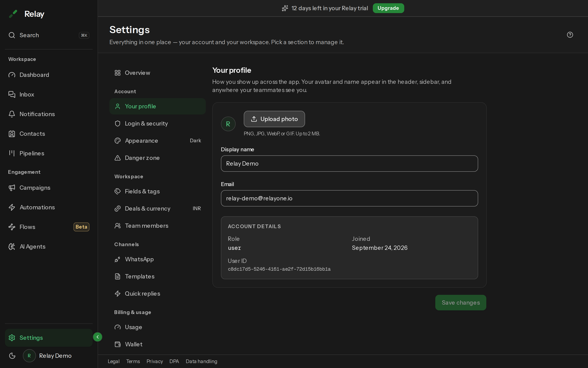The image size is (588, 368).
Task: Toggle dark mode with moon icon
Action: [x=12, y=356]
